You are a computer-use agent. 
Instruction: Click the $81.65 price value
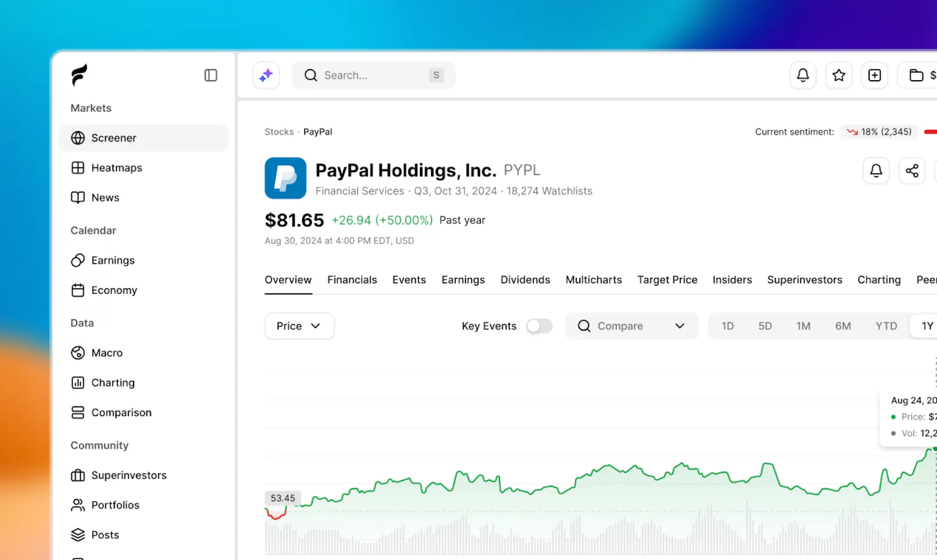click(294, 220)
